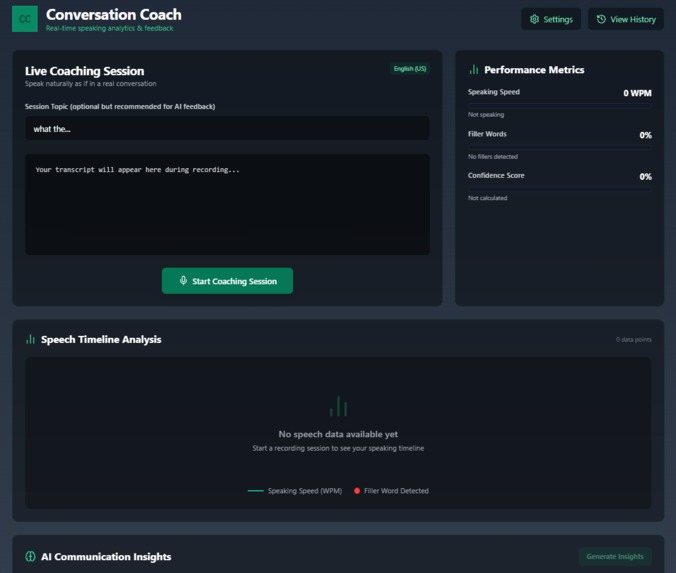Click the 0 data points label
Screen dimensions: 676x573
point(633,340)
